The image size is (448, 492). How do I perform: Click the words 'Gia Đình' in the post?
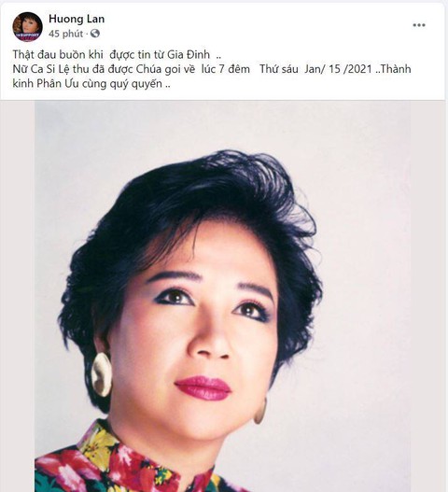(189, 54)
